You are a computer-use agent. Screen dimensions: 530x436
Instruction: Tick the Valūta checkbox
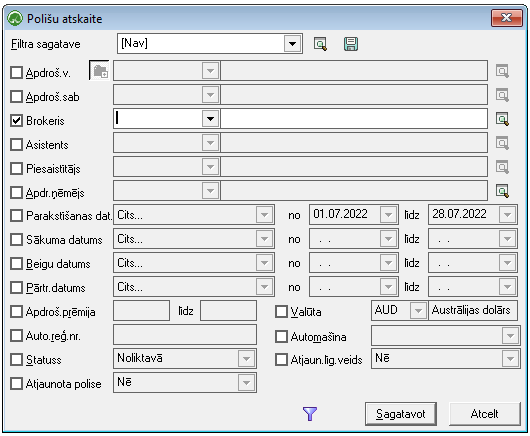point(281,312)
